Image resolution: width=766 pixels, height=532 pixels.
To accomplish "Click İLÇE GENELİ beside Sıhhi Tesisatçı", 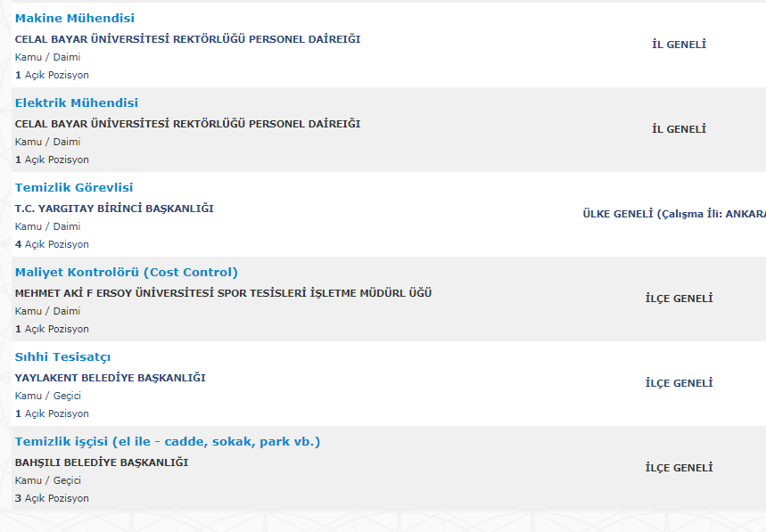I will 679,383.
